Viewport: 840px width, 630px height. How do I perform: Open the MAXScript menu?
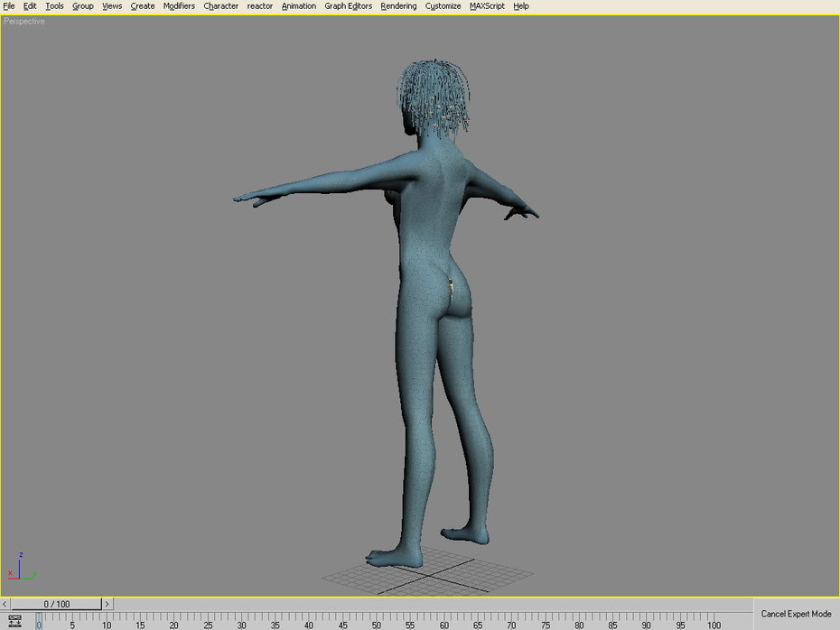[487, 6]
